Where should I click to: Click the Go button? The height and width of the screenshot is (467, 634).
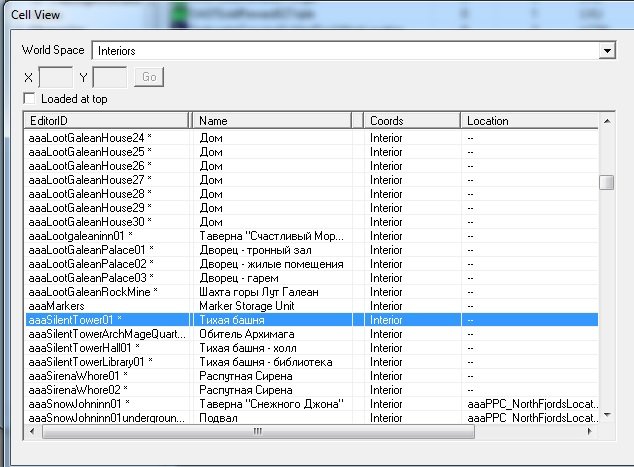coord(148,77)
